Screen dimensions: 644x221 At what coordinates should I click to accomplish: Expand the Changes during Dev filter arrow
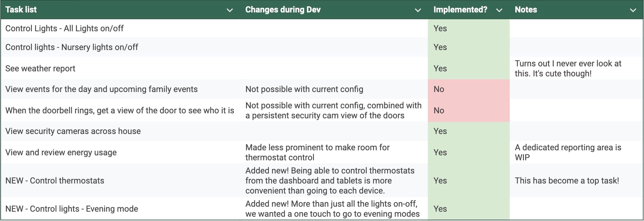click(418, 10)
